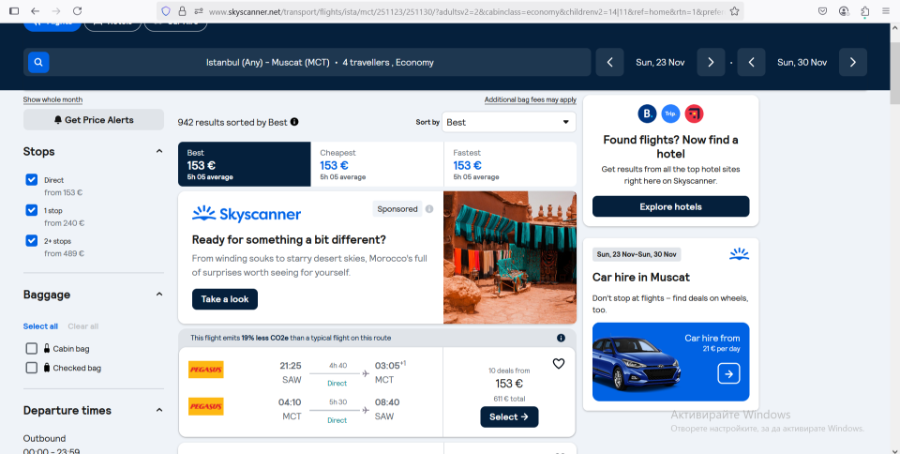Open the Pocket save icon

click(823, 11)
